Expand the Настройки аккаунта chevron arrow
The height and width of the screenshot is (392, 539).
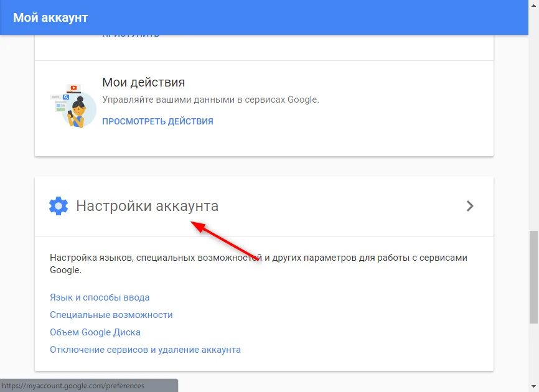pyautogui.click(x=470, y=206)
